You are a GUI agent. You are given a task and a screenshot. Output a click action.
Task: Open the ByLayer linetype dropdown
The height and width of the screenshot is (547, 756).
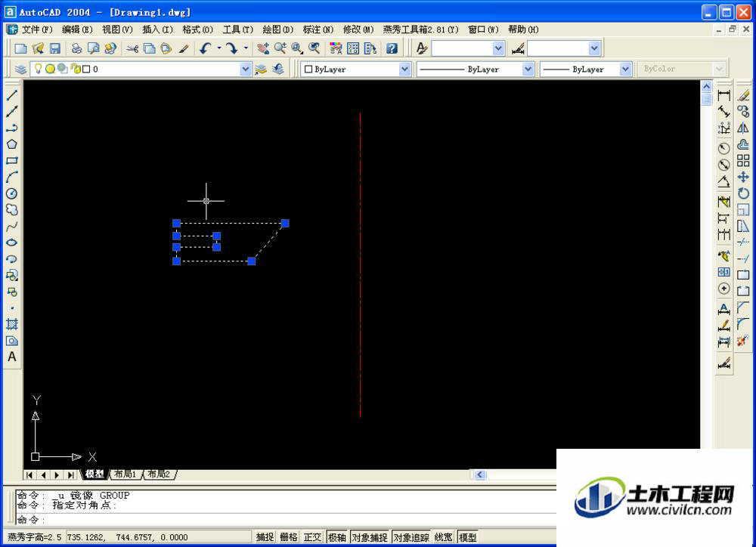528,70
